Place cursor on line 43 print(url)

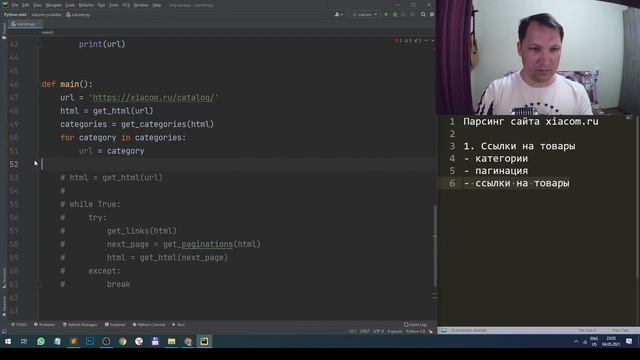point(102,44)
